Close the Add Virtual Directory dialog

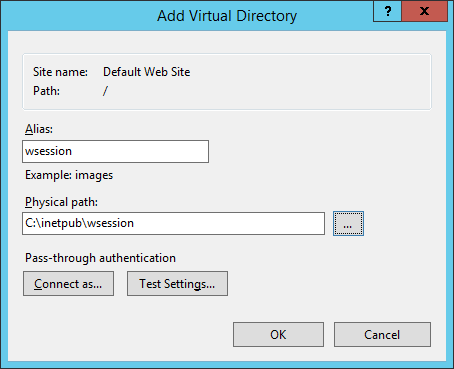click(424, 11)
